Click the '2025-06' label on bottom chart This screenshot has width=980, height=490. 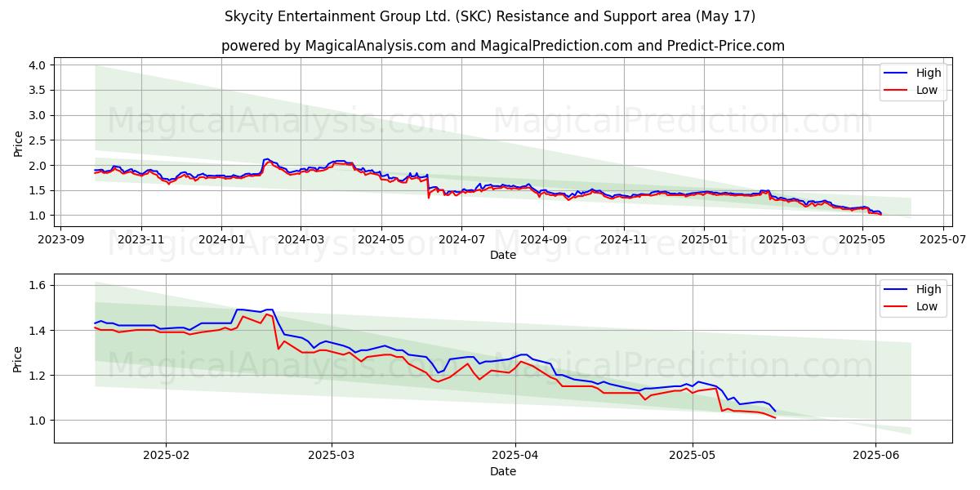pyautogui.click(x=875, y=457)
